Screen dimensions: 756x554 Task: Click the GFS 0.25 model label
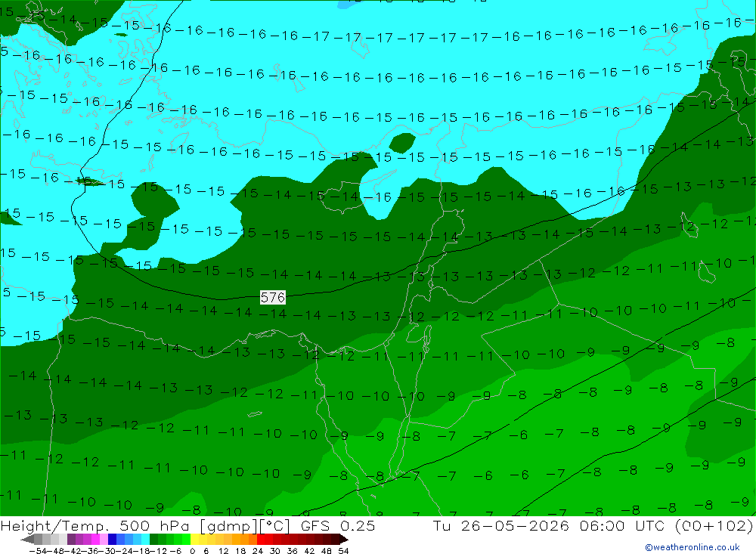[x=338, y=525]
